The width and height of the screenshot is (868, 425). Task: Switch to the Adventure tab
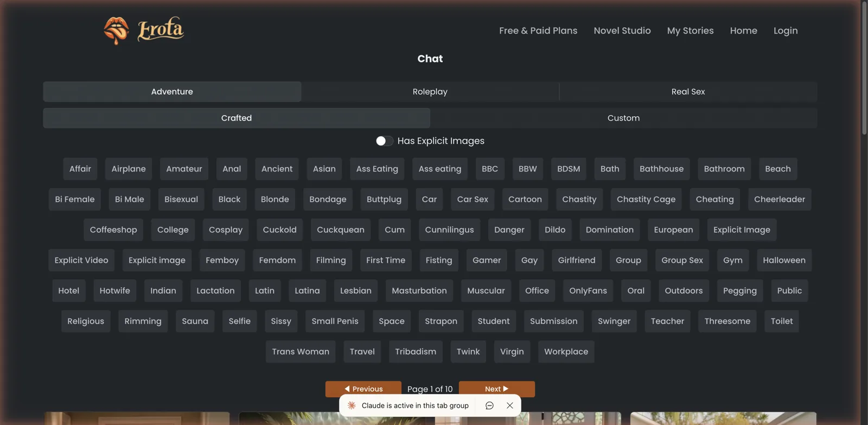coord(172,92)
